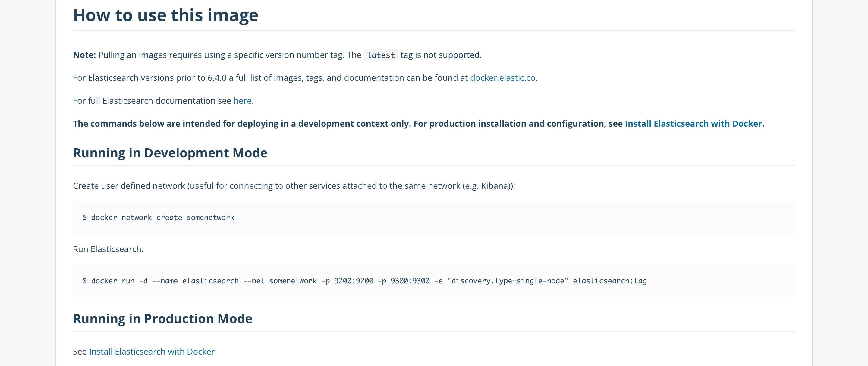The image size is (868, 366).
Task: Click the bold 'Note:' label
Action: coord(84,55)
